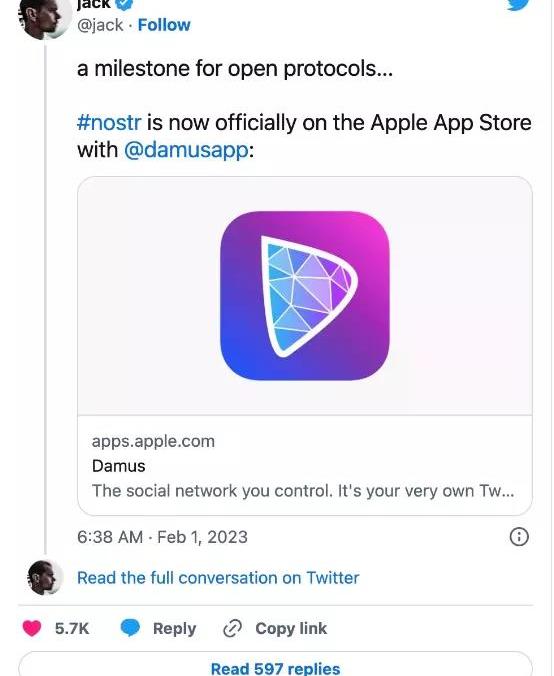Open the @damusapp mention
Viewport: 554px width, 676px height.
(x=187, y=150)
